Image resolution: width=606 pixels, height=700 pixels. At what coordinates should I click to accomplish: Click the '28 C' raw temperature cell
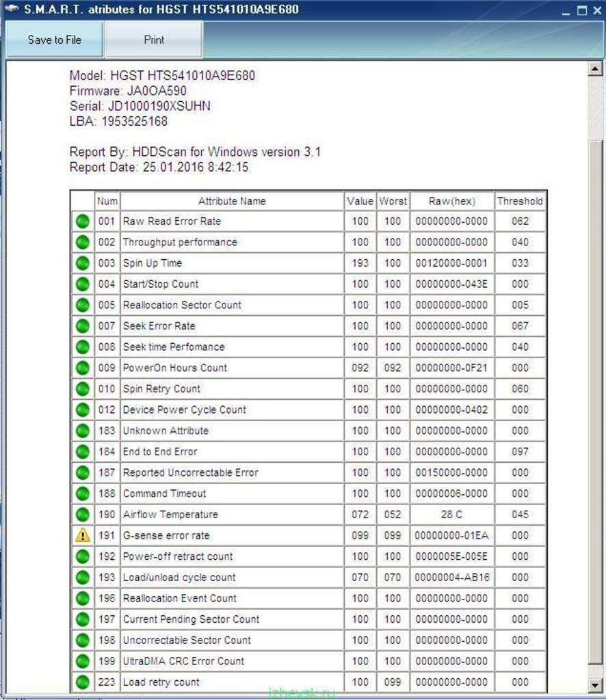coord(451,515)
